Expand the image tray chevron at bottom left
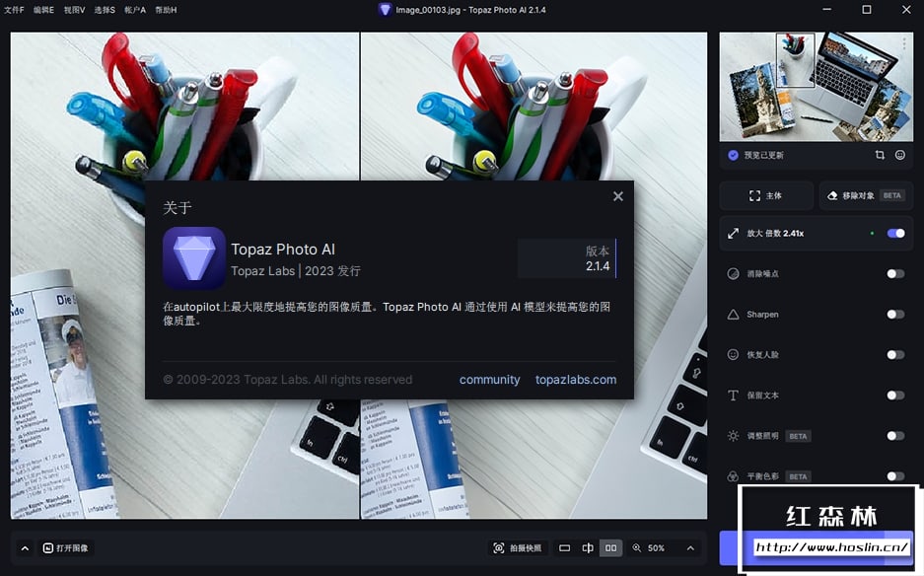924x576 pixels. click(x=25, y=548)
